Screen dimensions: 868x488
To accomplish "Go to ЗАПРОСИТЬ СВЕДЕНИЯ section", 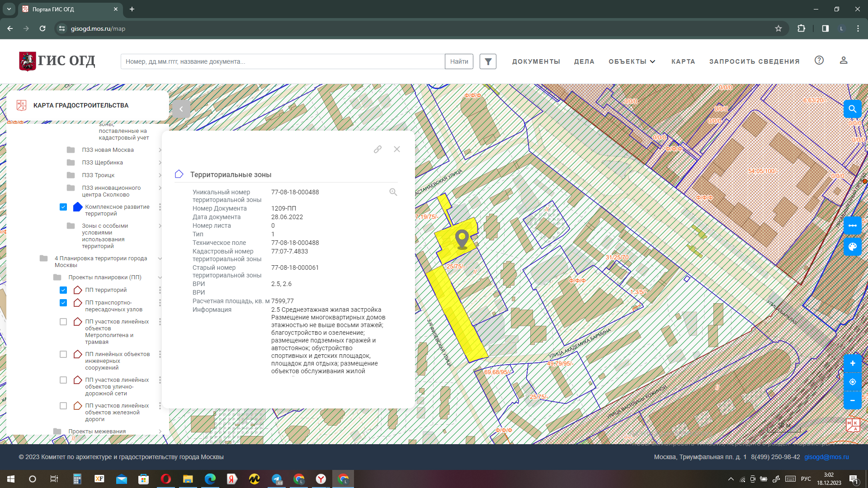I will (x=754, y=61).
